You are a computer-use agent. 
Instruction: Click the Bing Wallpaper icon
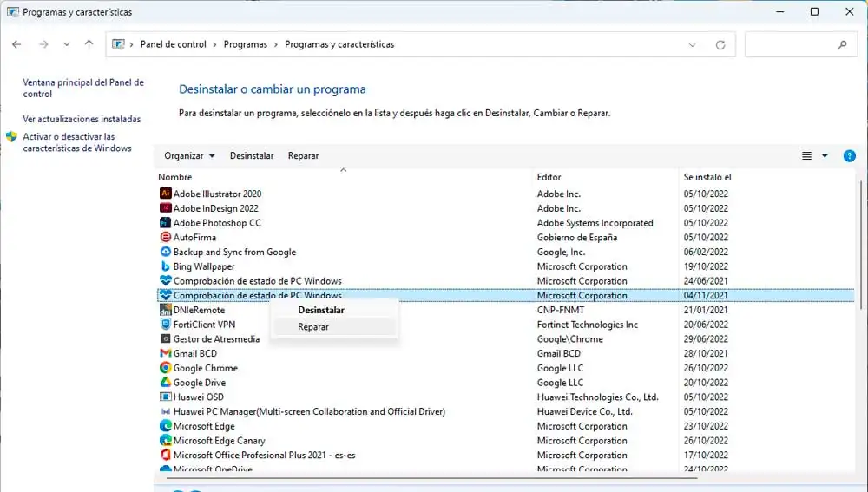coord(165,266)
